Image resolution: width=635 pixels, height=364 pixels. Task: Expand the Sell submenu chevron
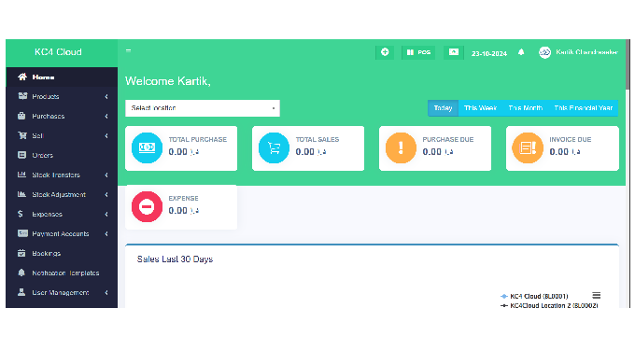point(106,135)
